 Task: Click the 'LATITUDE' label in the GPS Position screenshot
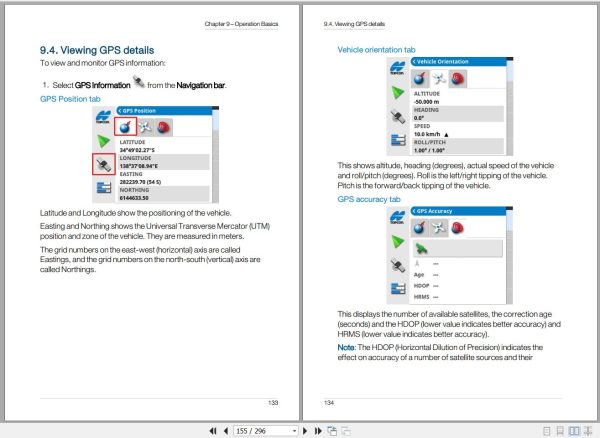pyautogui.click(x=132, y=142)
